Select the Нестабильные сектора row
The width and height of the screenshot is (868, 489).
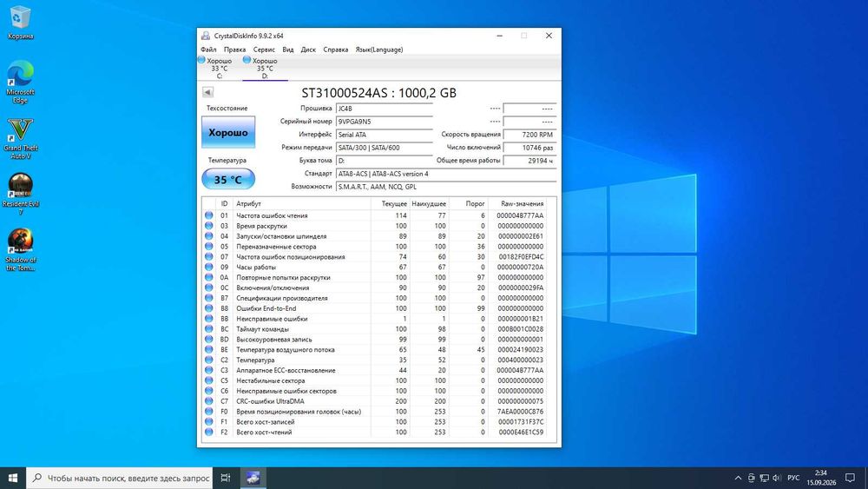(374, 380)
